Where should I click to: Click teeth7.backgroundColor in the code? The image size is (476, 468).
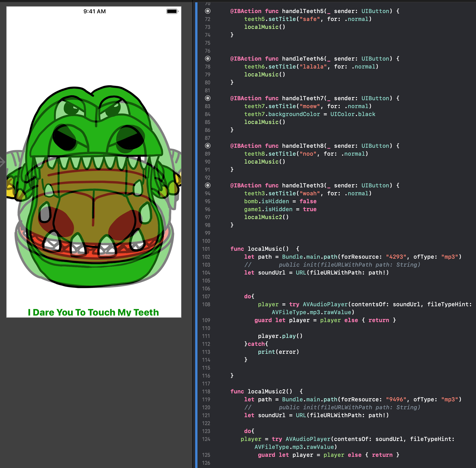(x=282, y=114)
